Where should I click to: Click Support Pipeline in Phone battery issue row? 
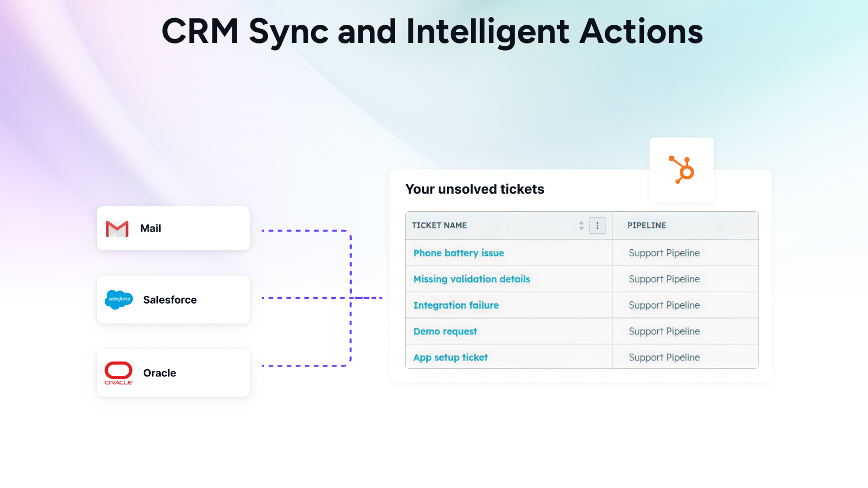[x=664, y=253]
